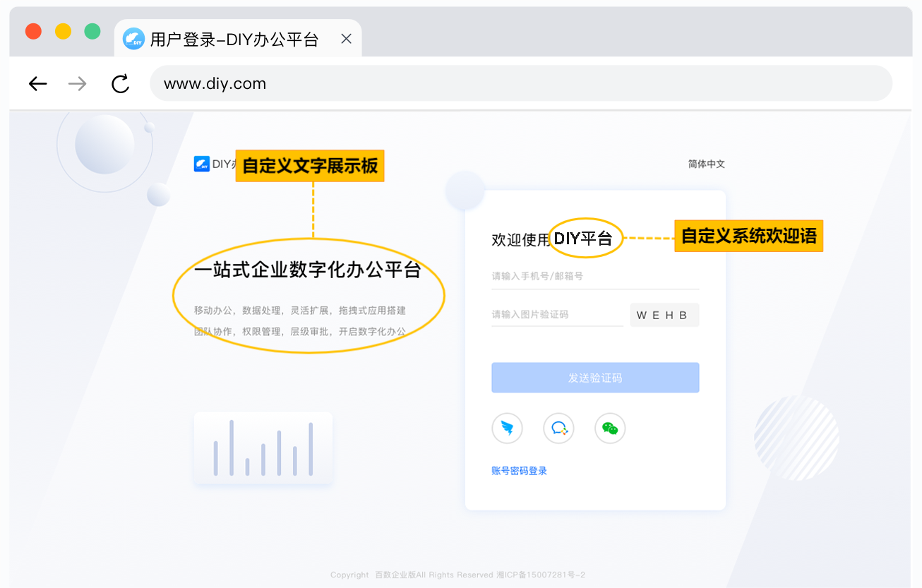Switch to 账号密码登录

[x=519, y=471]
